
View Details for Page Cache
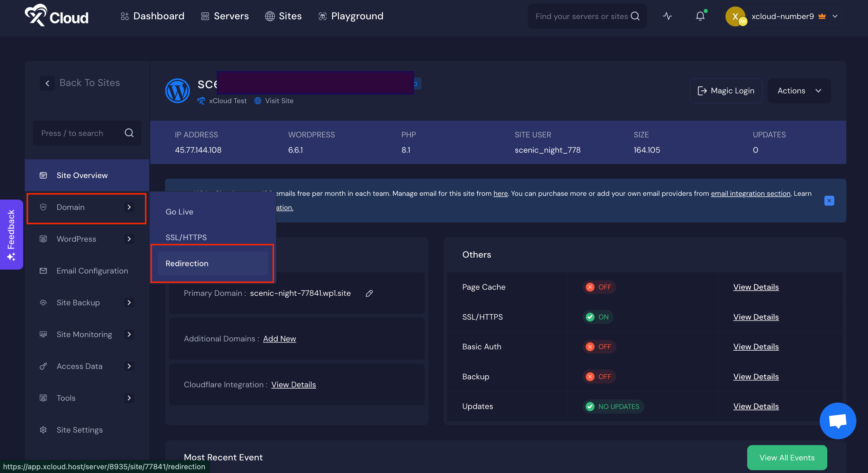tap(756, 287)
